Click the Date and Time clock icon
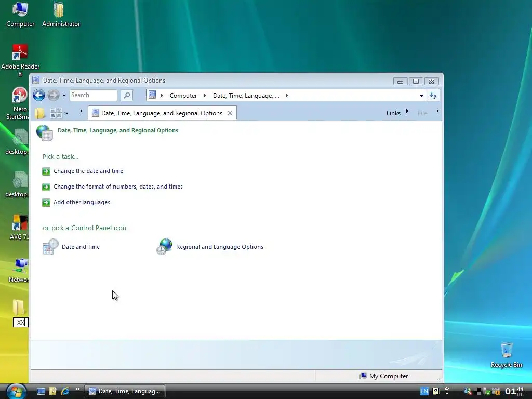 [50, 247]
